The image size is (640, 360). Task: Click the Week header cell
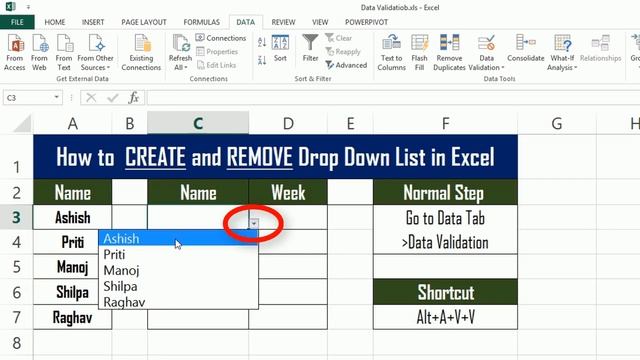288,192
